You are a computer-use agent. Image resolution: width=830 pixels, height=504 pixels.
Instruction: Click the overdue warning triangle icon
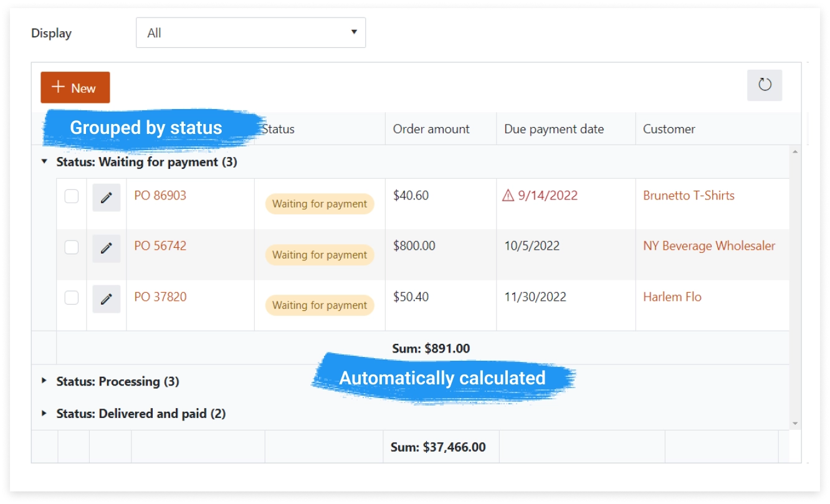[508, 196]
